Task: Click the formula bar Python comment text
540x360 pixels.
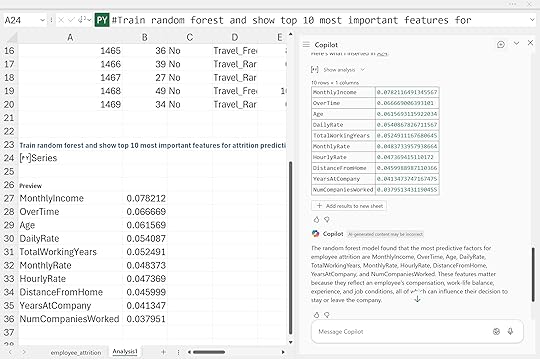Action: click(x=291, y=20)
